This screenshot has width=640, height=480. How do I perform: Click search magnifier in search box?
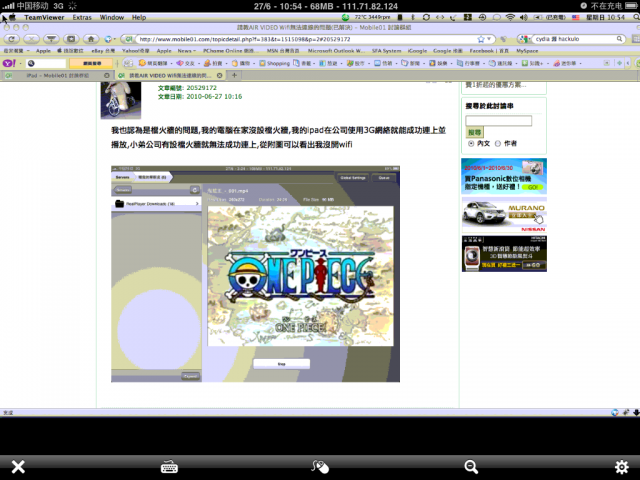620,39
